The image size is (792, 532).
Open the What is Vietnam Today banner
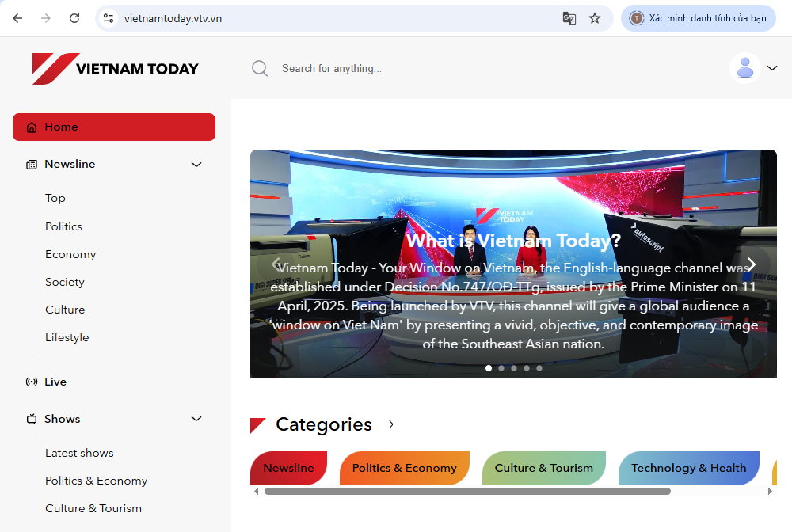pos(513,264)
